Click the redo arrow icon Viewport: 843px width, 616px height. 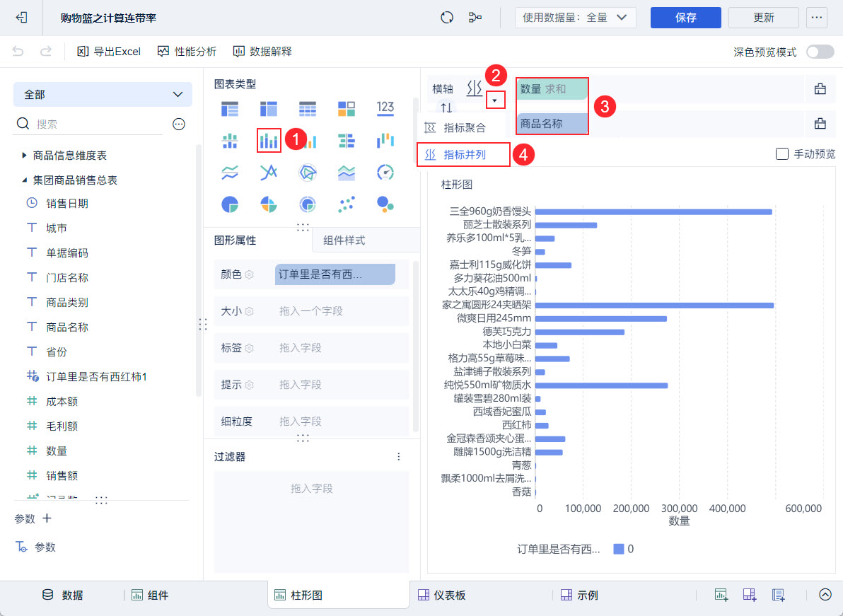coord(46,51)
